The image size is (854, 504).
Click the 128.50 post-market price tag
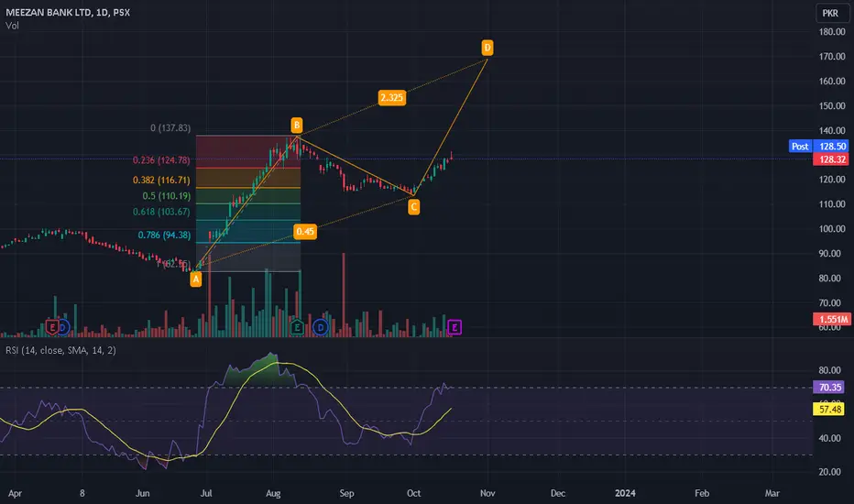[832, 146]
